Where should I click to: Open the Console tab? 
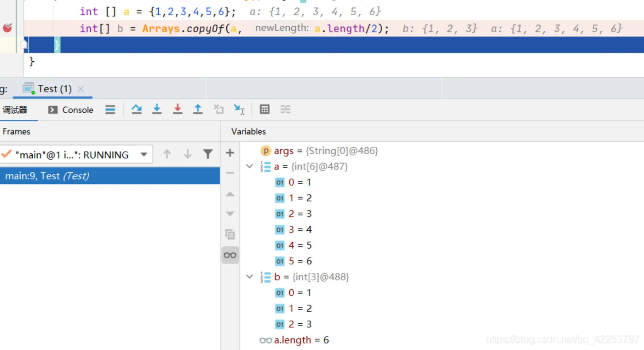tap(71, 110)
